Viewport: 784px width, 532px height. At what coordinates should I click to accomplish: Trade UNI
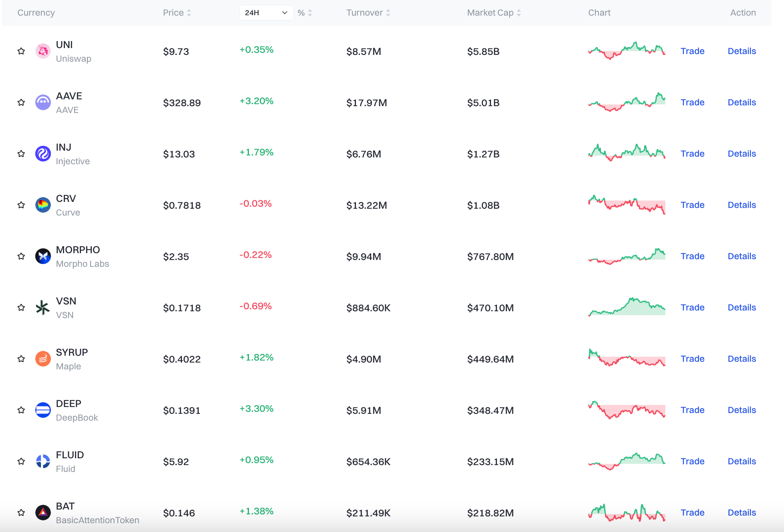click(692, 51)
